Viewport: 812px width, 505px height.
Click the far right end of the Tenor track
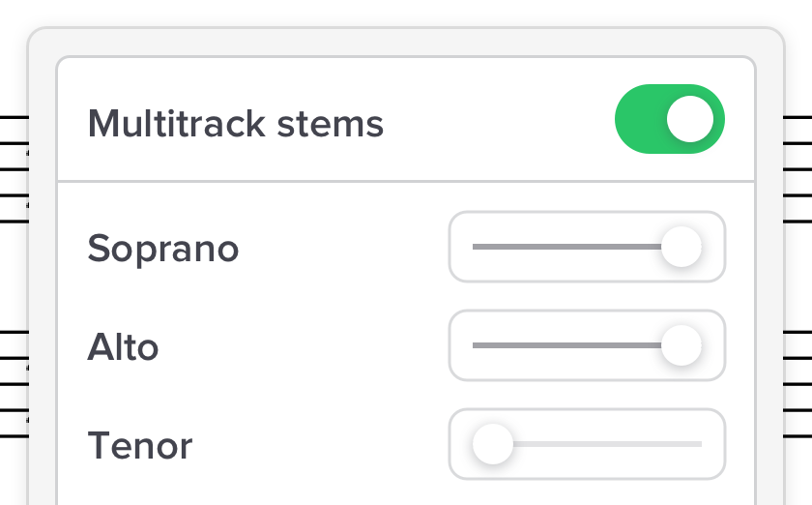700,444
